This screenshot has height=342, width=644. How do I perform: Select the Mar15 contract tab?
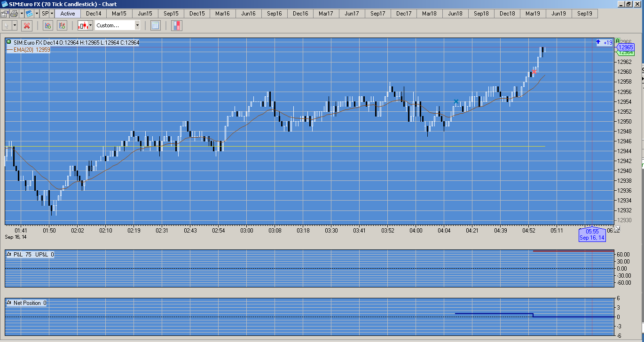pos(119,14)
